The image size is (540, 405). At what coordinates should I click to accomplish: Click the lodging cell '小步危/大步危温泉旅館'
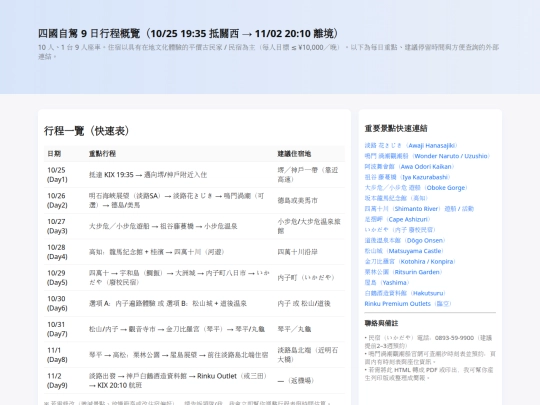click(309, 226)
